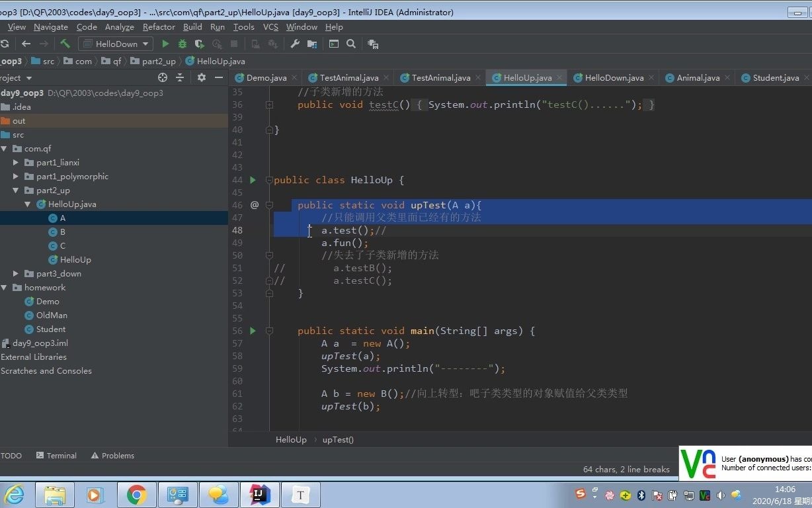Click upTest() in the breadcrumb bar
Screen dimensions: 812x508
338,439
